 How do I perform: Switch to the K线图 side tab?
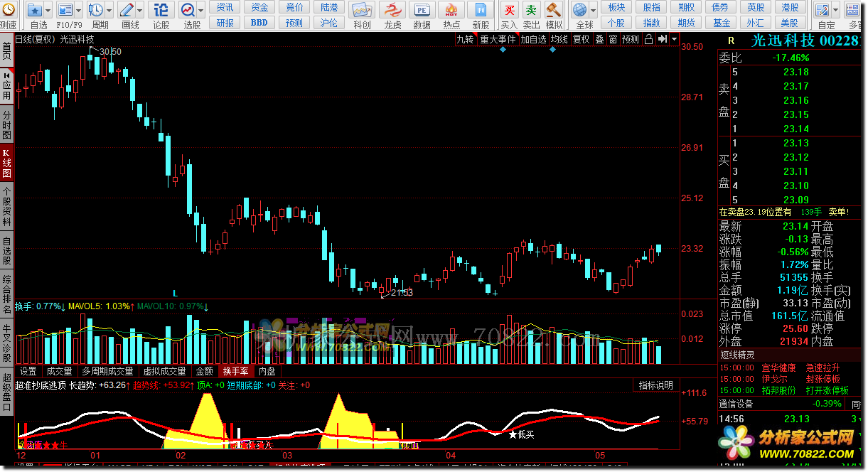[x=6, y=162]
